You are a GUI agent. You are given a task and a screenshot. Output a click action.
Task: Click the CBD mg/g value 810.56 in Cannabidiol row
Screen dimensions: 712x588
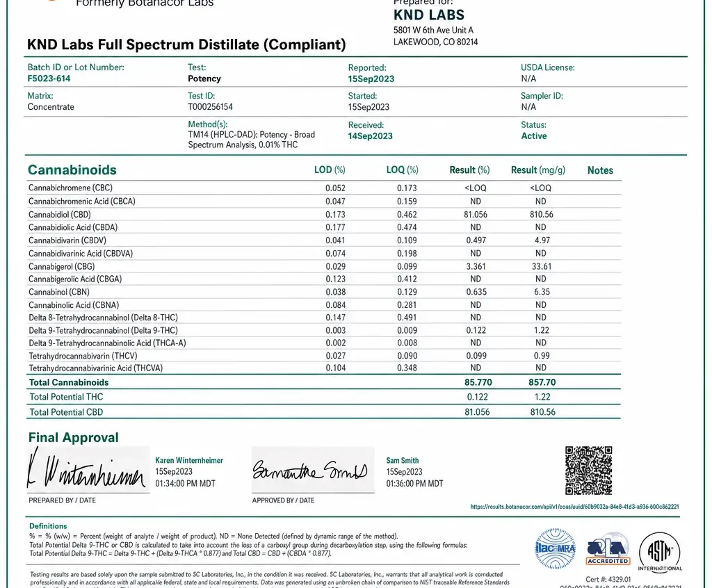click(541, 214)
